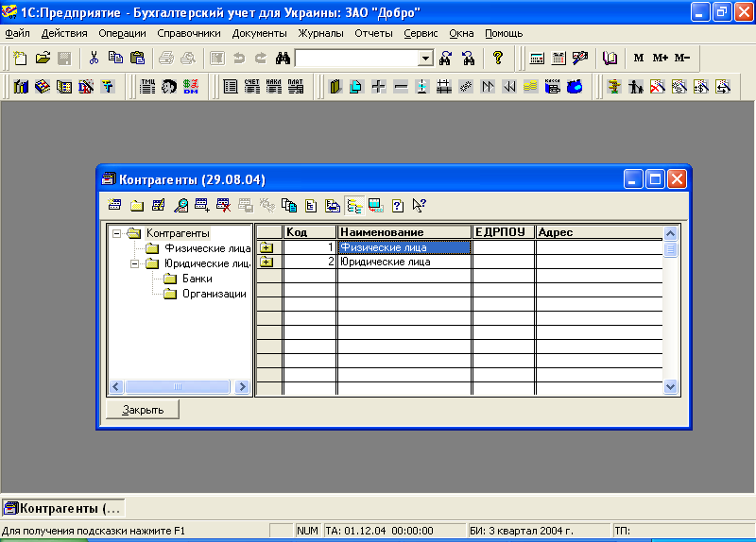This screenshot has width=756, height=542.
Task: Click the New group folder icon in Контрагенты
Action: (137, 206)
